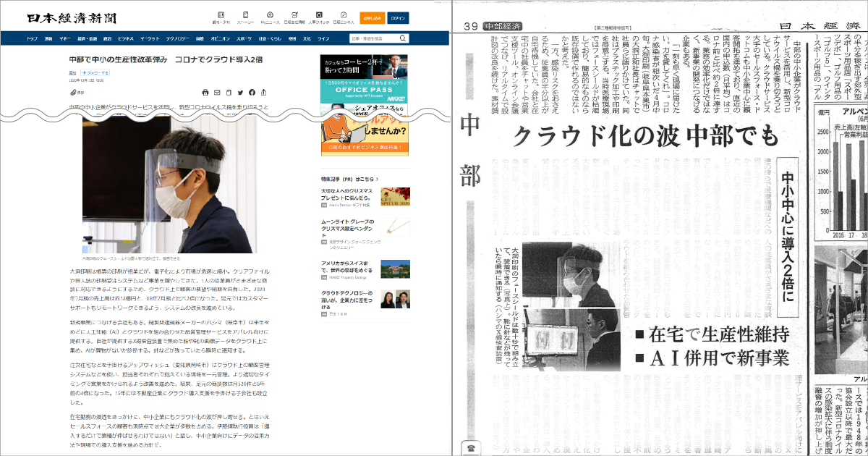The height and width of the screenshot is (456, 868).
Task: Open the Myニュース icon in header
Action: [269, 17]
